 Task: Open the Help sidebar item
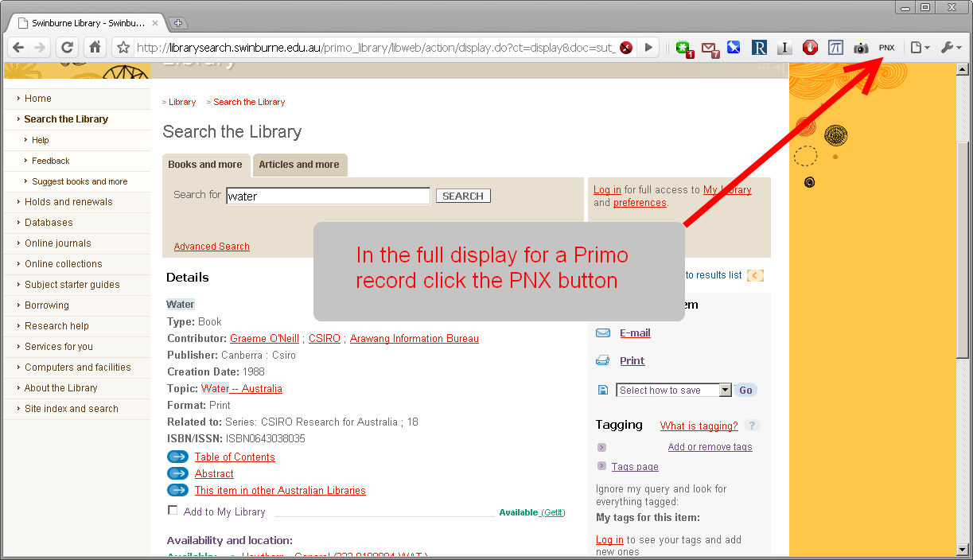[x=41, y=140]
